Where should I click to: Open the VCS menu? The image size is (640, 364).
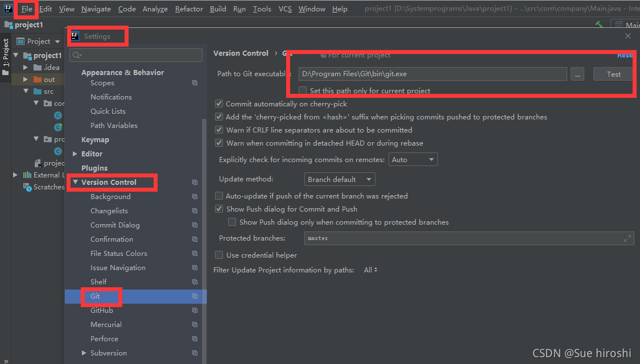[285, 9]
